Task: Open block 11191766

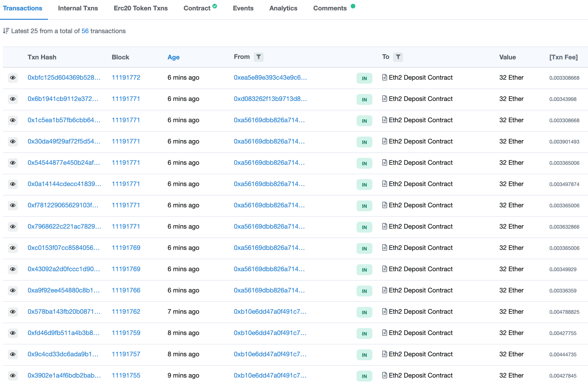Action: (x=126, y=290)
